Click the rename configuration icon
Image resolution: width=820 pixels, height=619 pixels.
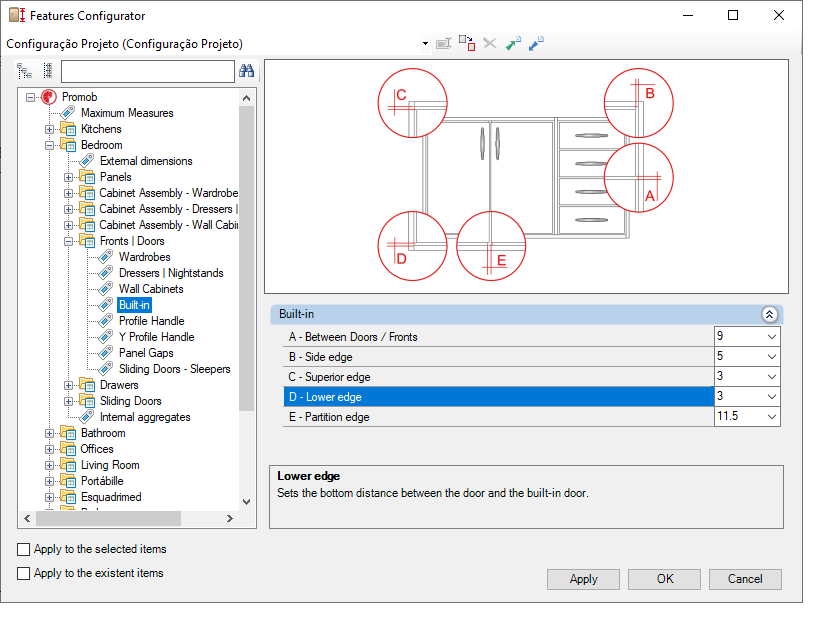click(x=443, y=44)
